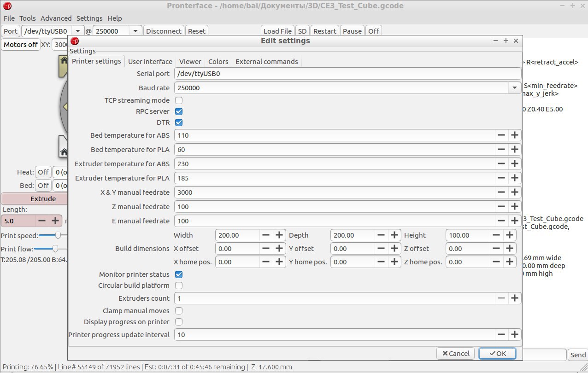
Task: Increase build Width with plus button
Action: point(279,235)
